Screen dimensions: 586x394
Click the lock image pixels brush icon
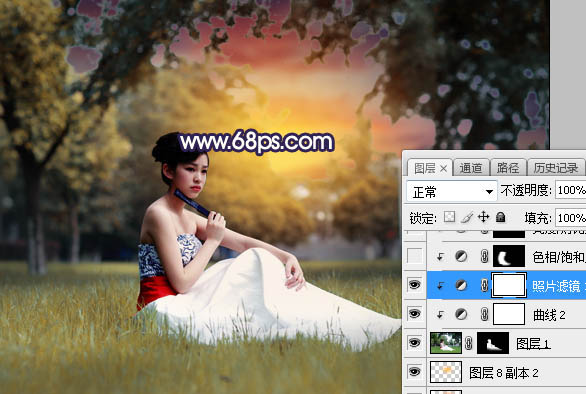(x=466, y=217)
